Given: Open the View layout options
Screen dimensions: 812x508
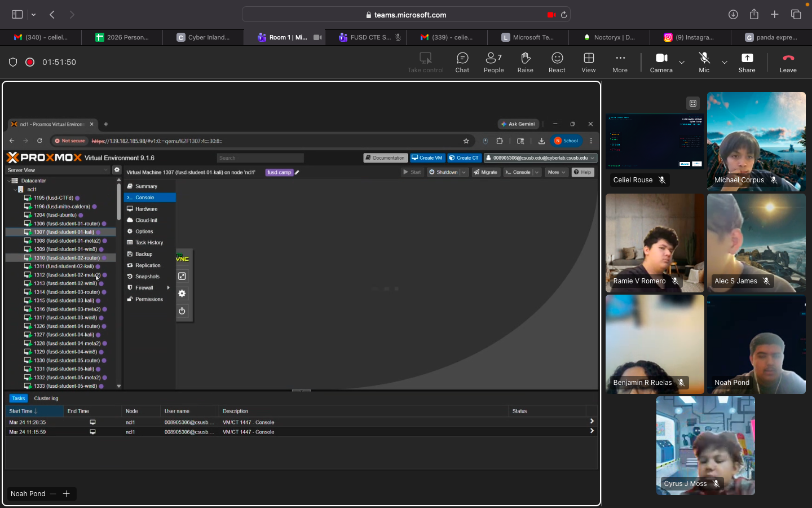Looking at the screenshot, I should [x=588, y=62].
